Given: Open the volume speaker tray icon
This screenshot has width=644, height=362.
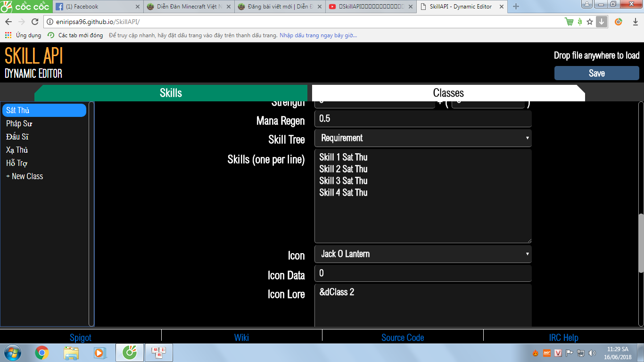Looking at the screenshot, I should pos(592,353).
